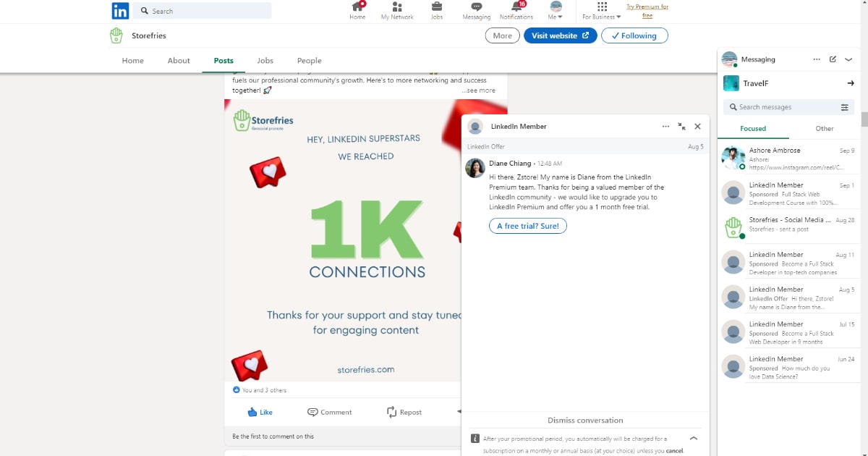Viewport: 868px width, 456px height.
Task: Open Notifications bell icon
Action: click(x=516, y=7)
